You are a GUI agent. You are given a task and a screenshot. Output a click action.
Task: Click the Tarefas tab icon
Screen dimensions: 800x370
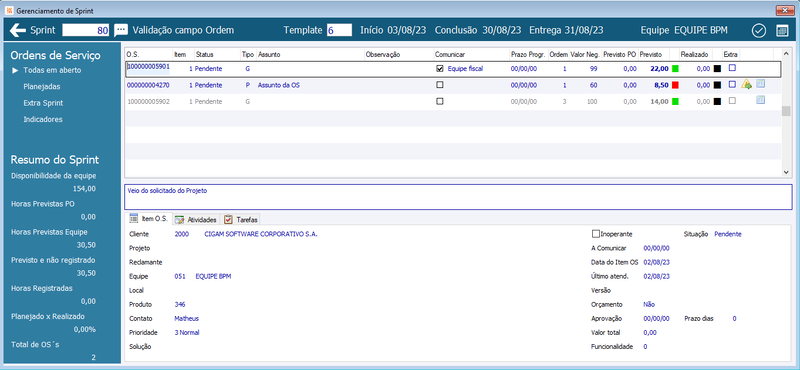(x=228, y=219)
